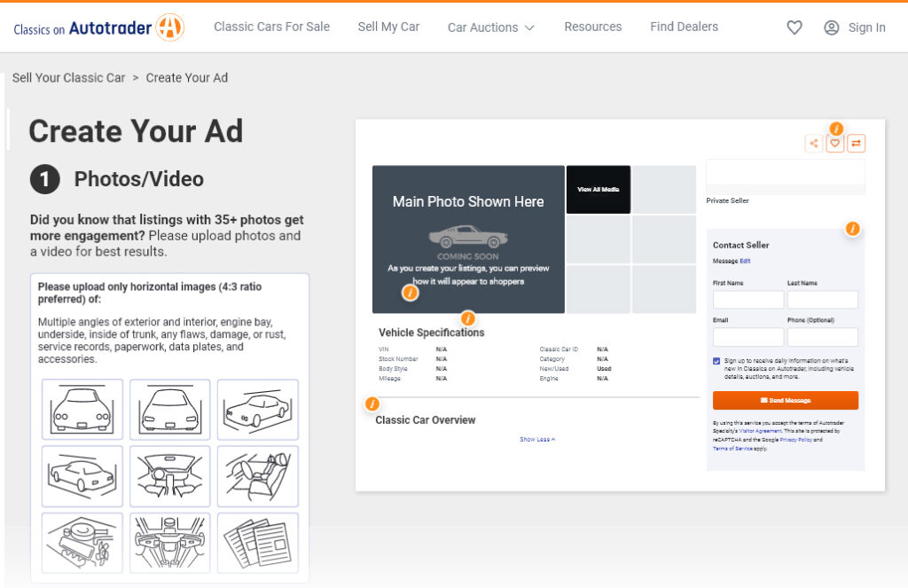Click the info icon above Contact Seller
The image size is (908, 588).
[852, 229]
